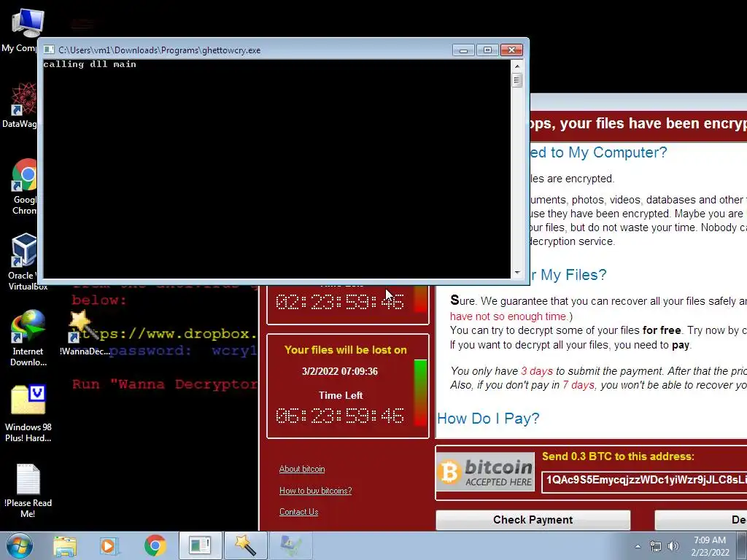The height and width of the screenshot is (560, 747).
Task: Open the About bitcoin link
Action: coord(302,469)
